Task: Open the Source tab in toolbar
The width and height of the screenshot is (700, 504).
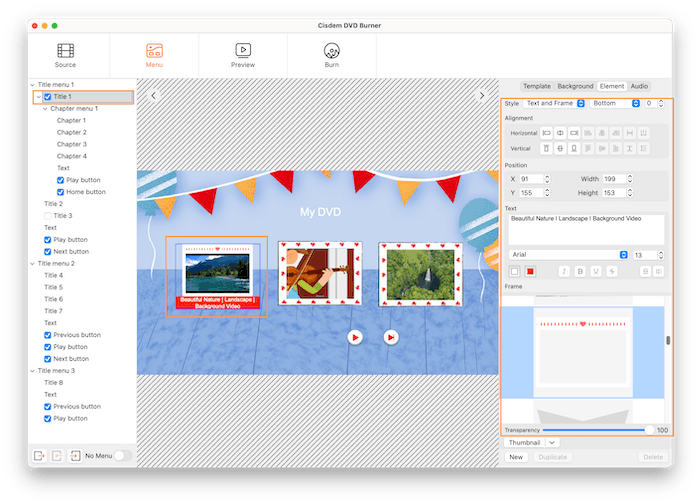Action: click(x=65, y=55)
